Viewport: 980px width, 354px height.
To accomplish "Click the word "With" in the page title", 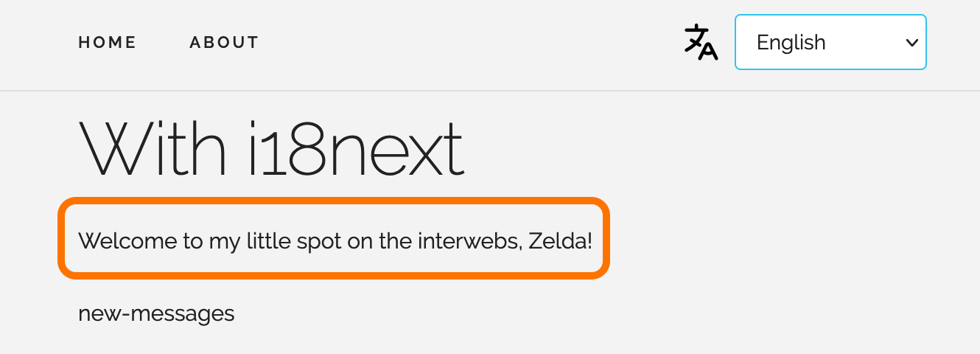I will click(151, 148).
